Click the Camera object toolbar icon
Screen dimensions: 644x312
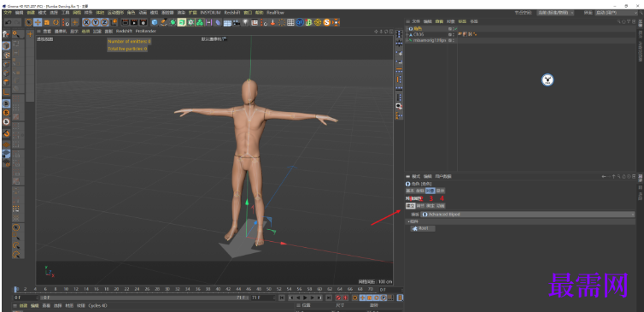(237, 22)
